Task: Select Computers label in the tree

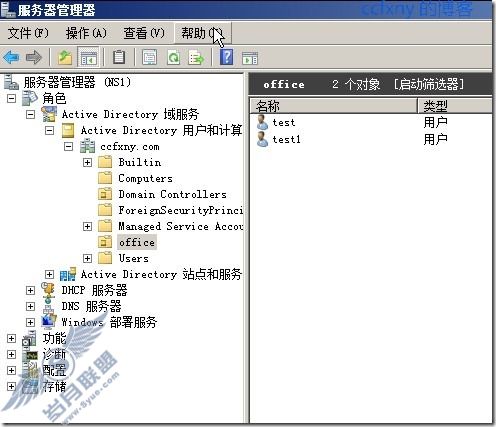Action: 146,178
